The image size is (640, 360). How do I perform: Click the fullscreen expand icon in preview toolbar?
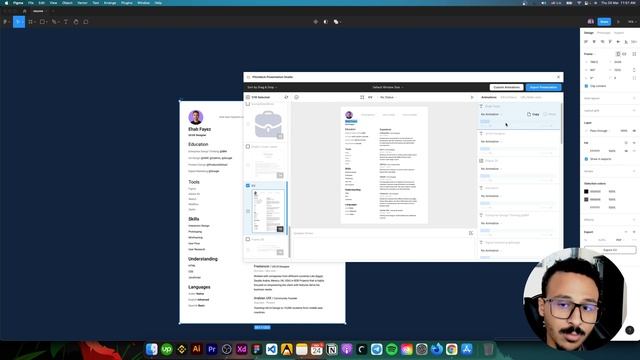tap(362, 97)
